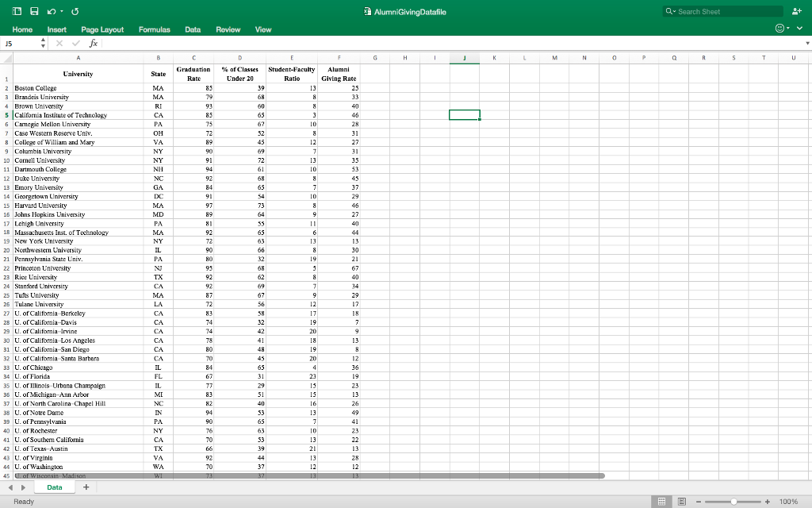Click the U. of Notre Dame cell

pos(79,413)
